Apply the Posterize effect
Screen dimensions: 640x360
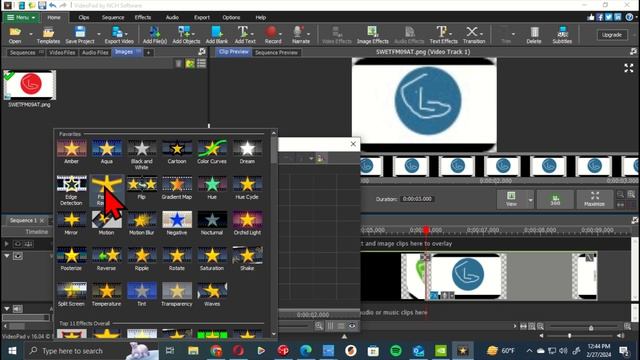coord(71,259)
